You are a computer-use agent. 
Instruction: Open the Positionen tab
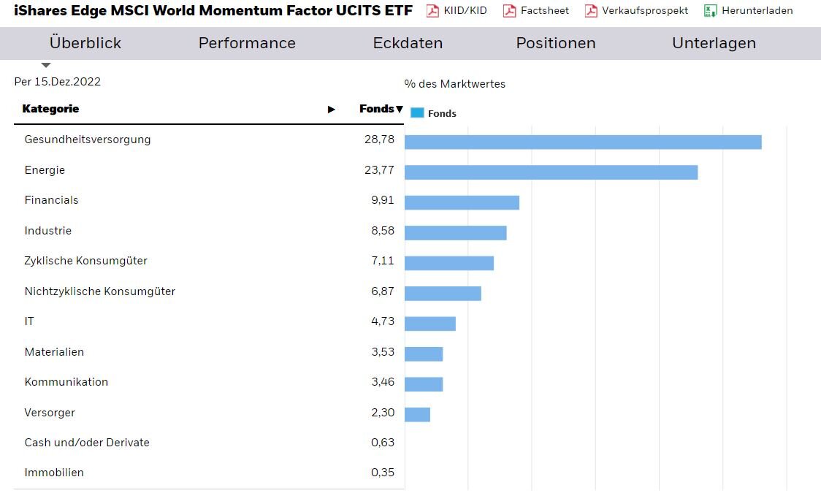pyautogui.click(x=556, y=43)
